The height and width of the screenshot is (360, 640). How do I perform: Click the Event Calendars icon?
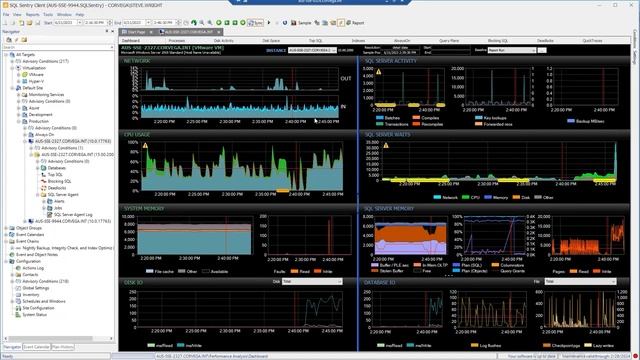[12, 235]
